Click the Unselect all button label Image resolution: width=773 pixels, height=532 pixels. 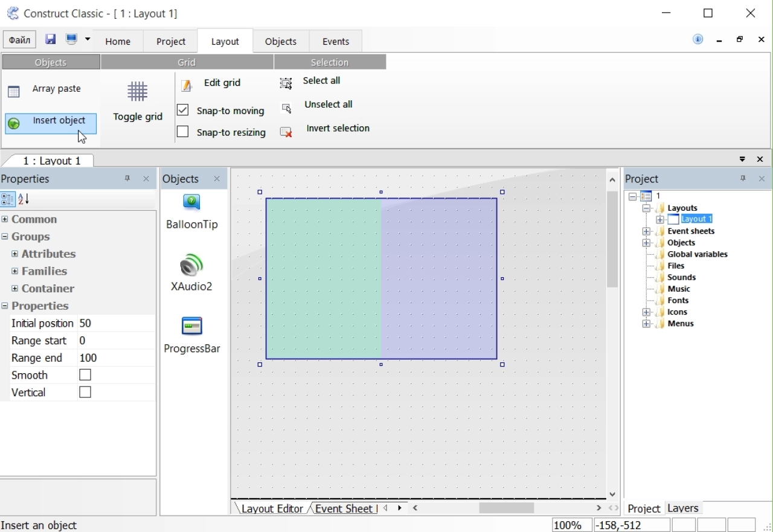coord(329,104)
